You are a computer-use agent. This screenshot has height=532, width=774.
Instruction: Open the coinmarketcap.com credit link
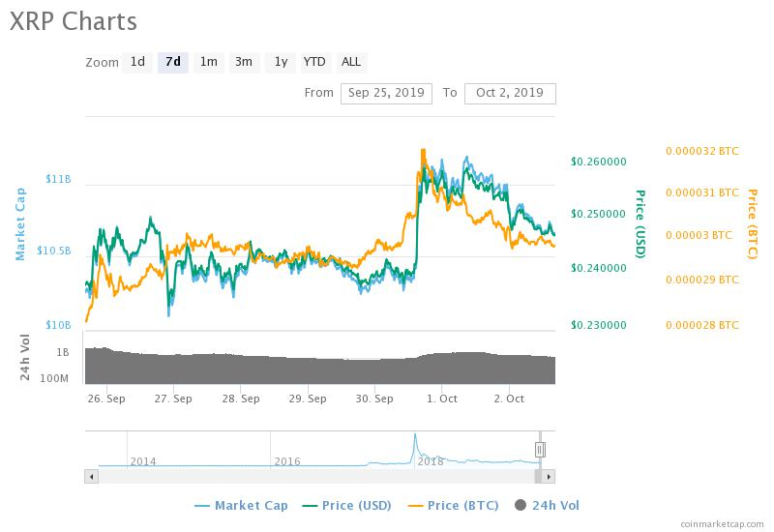click(722, 524)
